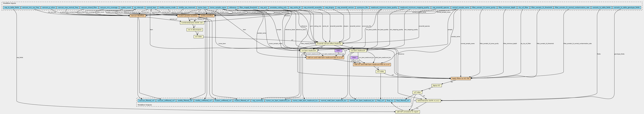The image size is (644, 114).
Task: Select the annotate_coding_only input node
Action: tap(279, 8)
